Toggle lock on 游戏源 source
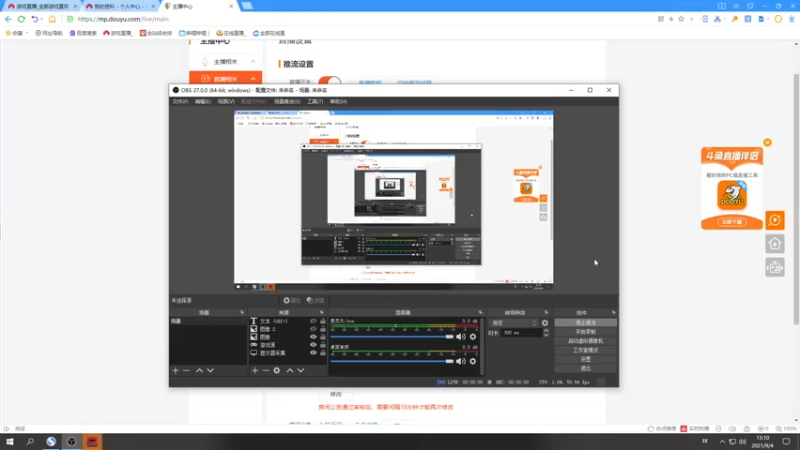800x450 pixels. 322,345
